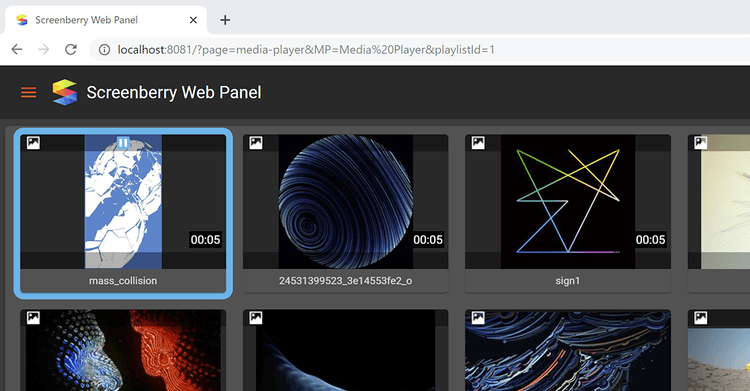Close the Screenberry Web Panel tab
Image resolution: width=750 pixels, height=391 pixels.
[193, 20]
